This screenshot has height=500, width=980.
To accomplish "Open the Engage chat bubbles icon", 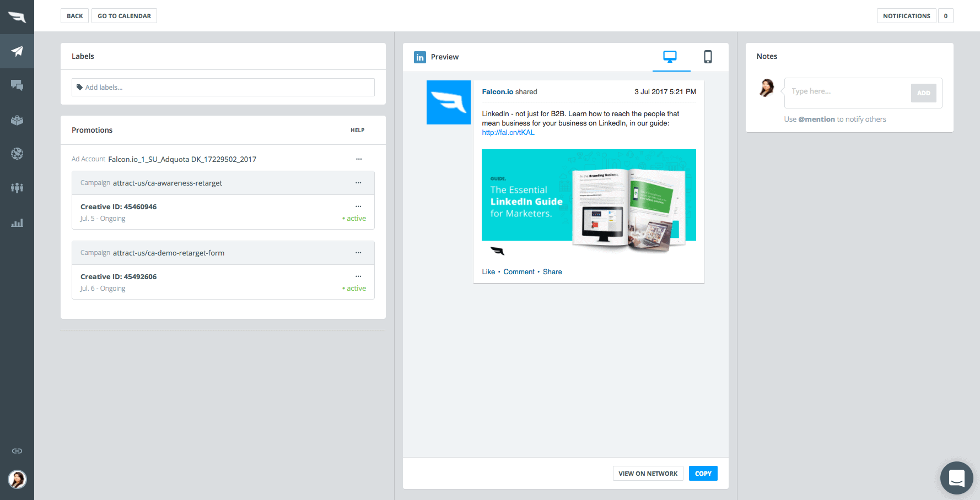I will 17,85.
